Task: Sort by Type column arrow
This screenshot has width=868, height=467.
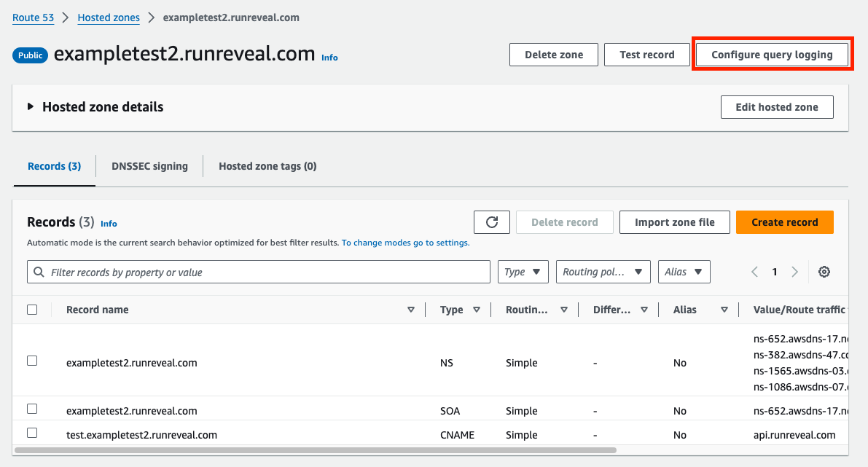Action: 477,310
